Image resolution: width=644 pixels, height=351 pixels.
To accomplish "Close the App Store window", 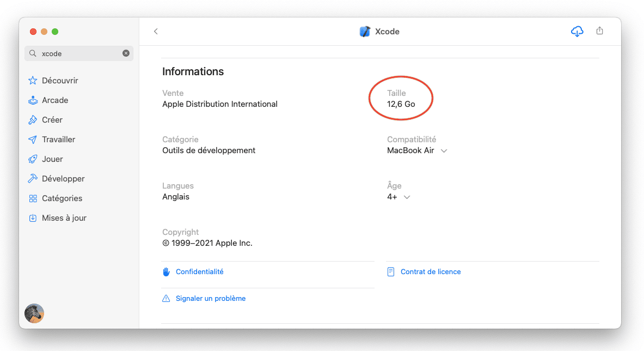I will tap(33, 32).
